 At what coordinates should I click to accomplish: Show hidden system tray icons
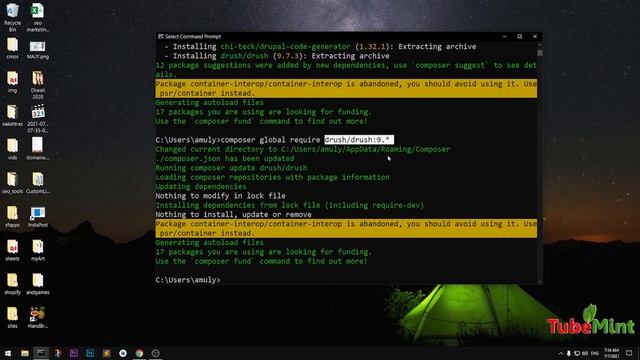pos(560,353)
